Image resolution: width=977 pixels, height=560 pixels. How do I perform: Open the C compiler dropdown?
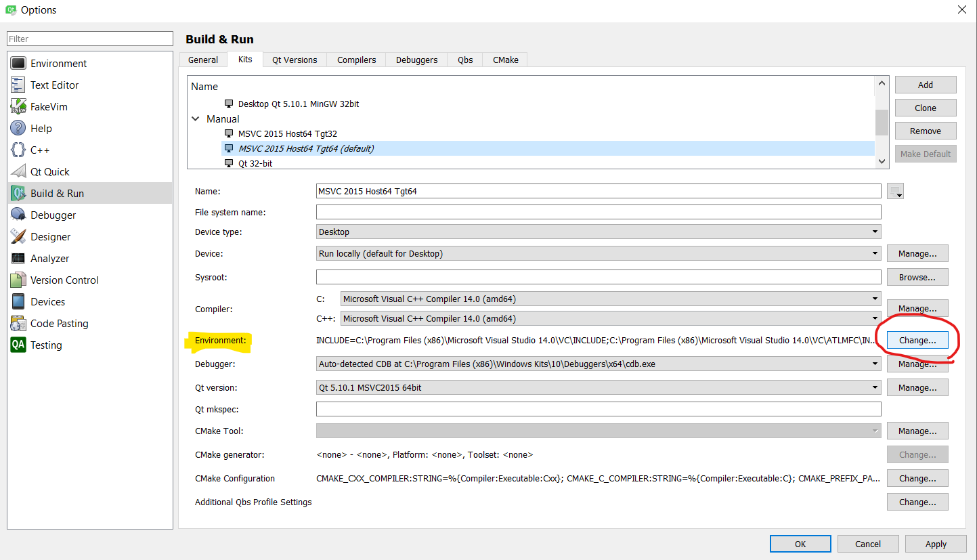[x=611, y=299]
